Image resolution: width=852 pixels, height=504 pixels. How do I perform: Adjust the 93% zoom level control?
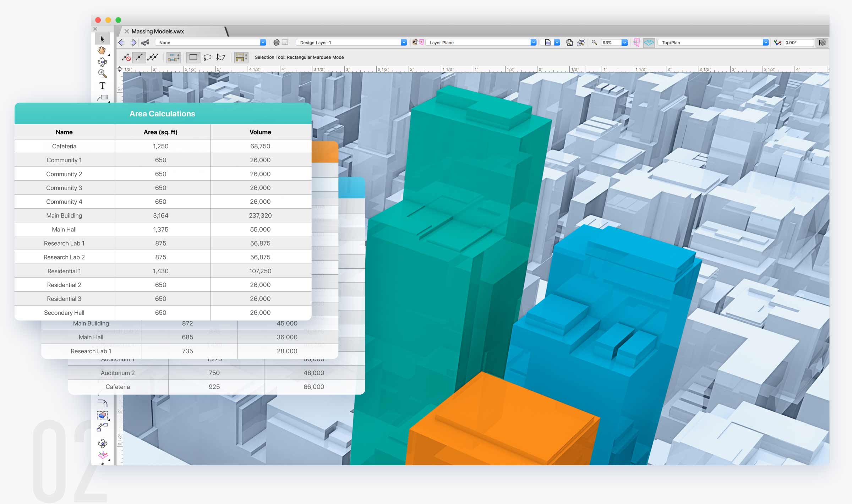click(612, 42)
